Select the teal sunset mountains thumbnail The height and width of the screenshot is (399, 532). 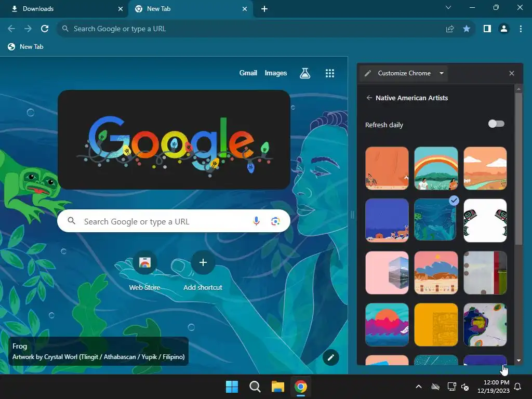(387, 325)
